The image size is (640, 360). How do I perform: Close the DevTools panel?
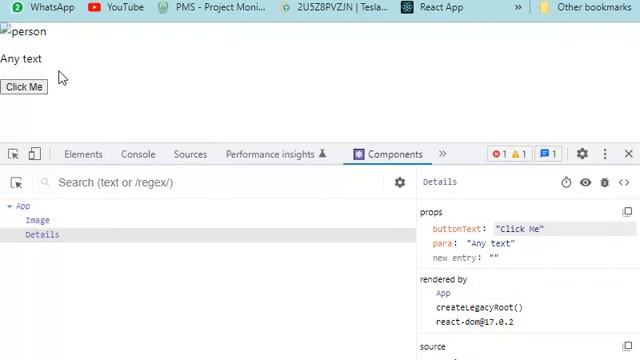click(x=629, y=154)
